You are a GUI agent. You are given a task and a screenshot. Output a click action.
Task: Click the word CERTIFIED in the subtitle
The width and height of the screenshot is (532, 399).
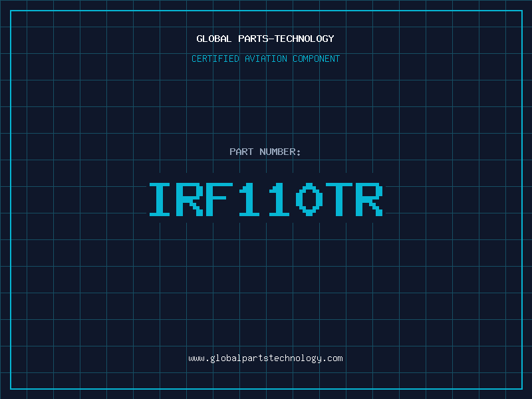pos(215,59)
